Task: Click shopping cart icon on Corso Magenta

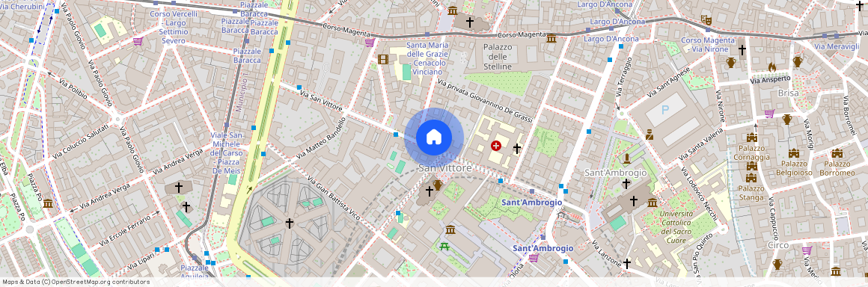Action: (370, 42)
